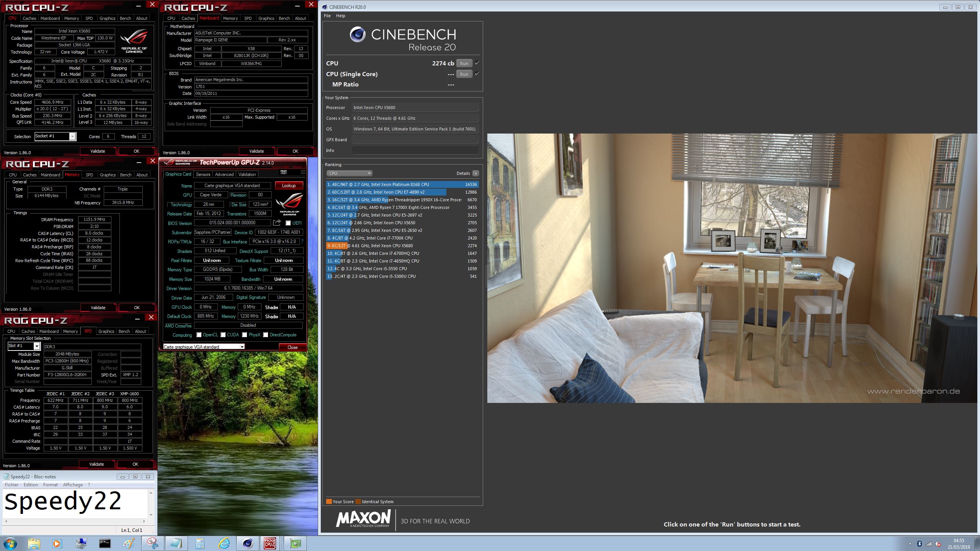Close GPU-Z using the Close button
The width and height of the screenshot is (980, 551).
292,347
